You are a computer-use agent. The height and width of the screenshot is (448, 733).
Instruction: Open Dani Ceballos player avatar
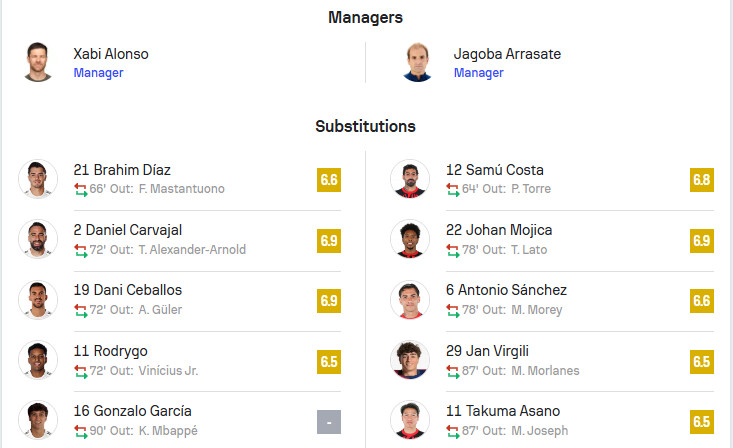click(x=38, y=299)
